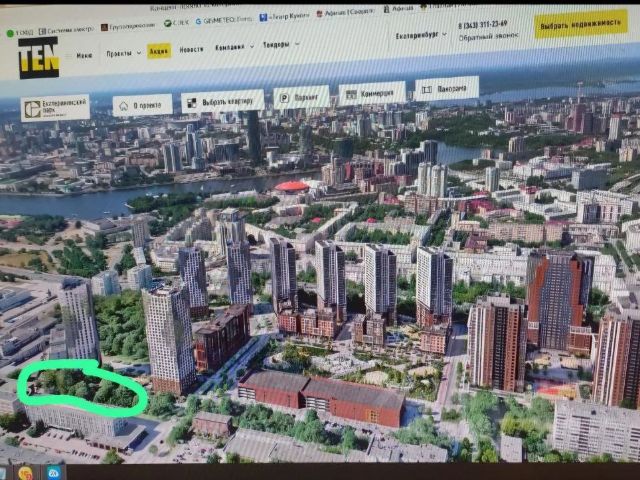Click the house icon on О проекте
Image resolution: width=640 pixels, height=480 pixels.
(x=124, y=106)
